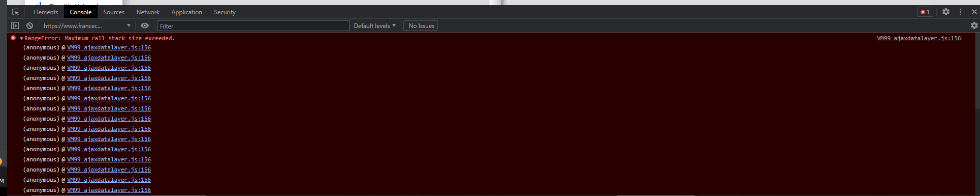Show the console sidebar panel icon
980x196 pixels.
15,26
